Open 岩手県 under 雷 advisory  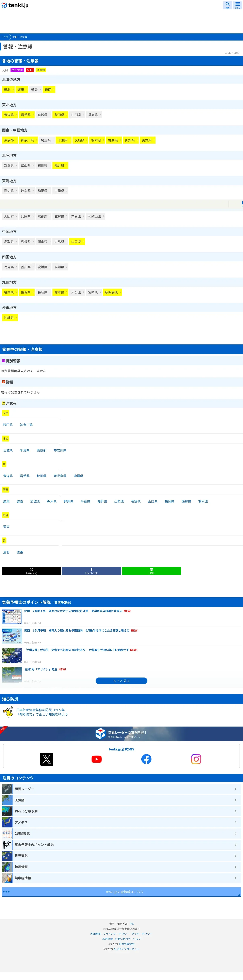pyautogui.click(x=25, y=476)
